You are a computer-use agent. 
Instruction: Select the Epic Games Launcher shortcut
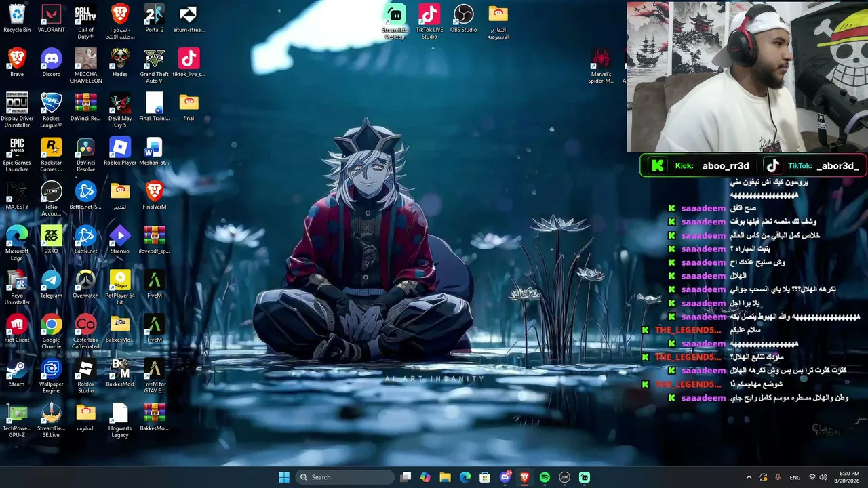click(17, 155)
